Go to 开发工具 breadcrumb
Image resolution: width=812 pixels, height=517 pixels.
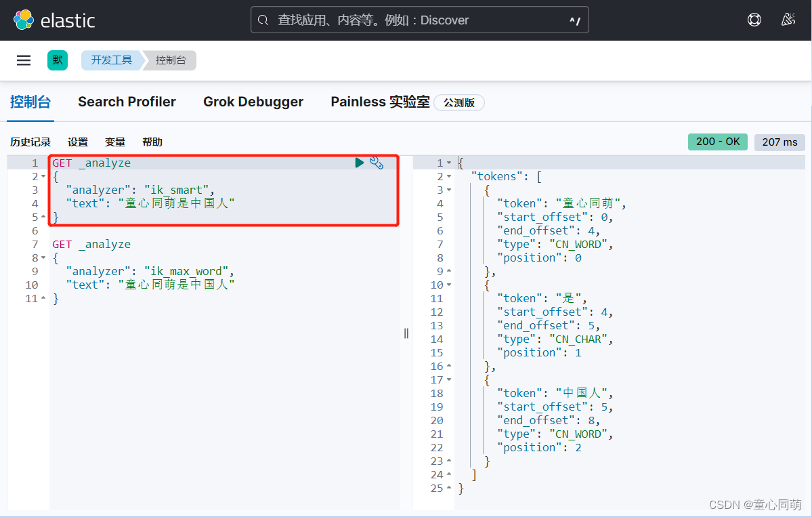click(x=111, y=60)
